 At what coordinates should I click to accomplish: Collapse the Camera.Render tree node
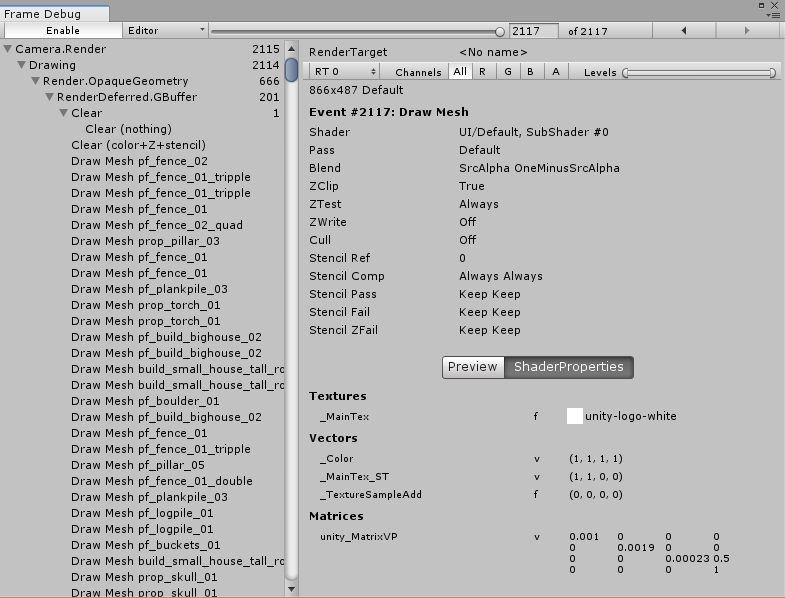coord(8,49)
